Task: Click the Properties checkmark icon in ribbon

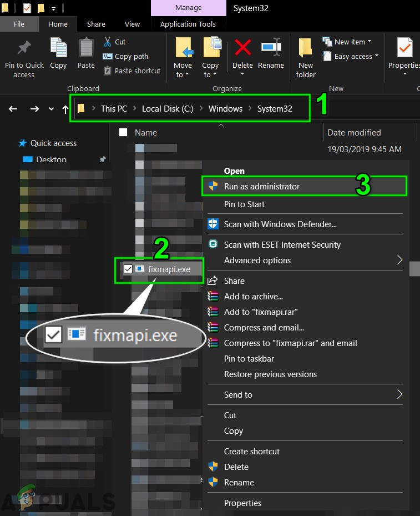Action: coord(405,47)
